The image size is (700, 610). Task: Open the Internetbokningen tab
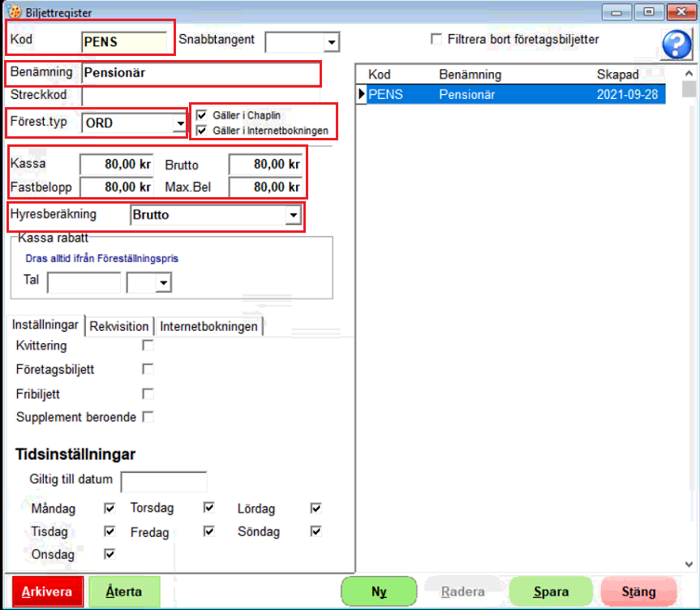(x=208, y=326)
